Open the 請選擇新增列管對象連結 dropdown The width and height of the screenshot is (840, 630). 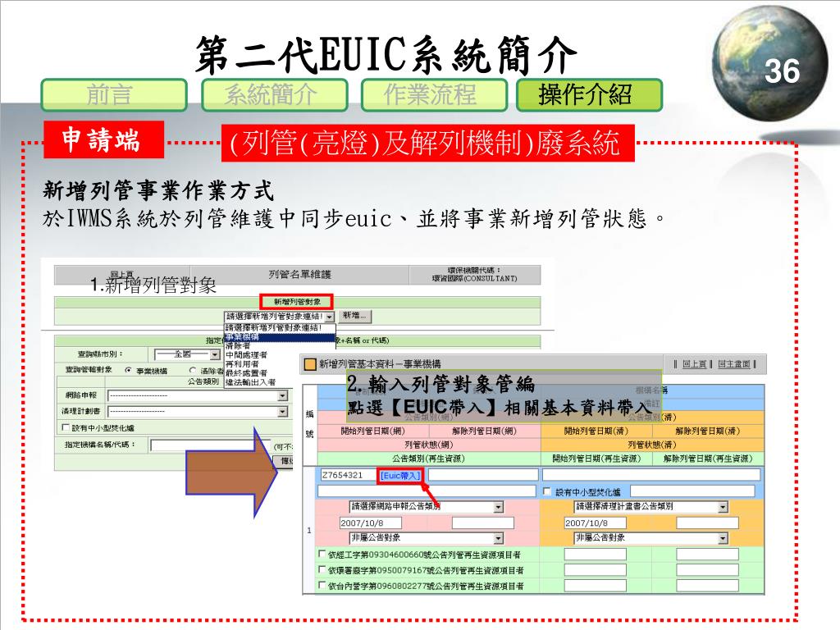click(279, 317)
